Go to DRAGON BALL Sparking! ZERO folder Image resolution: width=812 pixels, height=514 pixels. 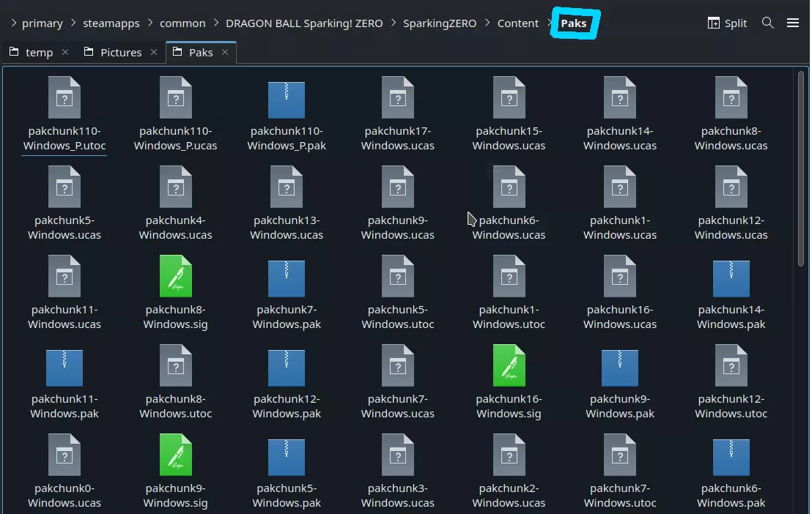[305, 23]
